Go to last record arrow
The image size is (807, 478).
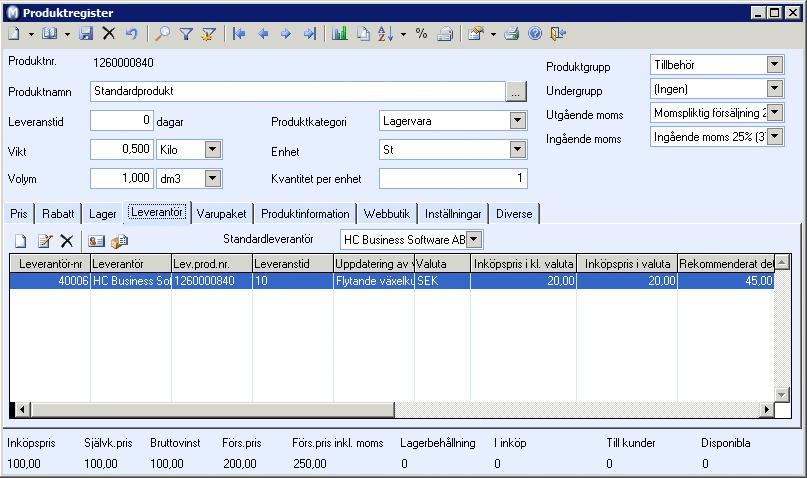pos(309,34)
